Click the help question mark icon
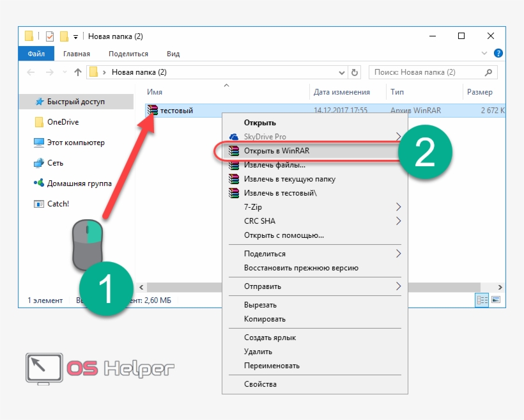 [x=498, y=54]
